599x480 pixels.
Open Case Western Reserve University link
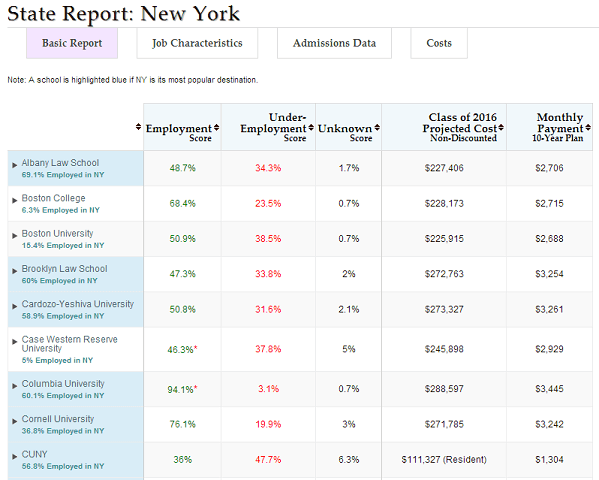coord(70,344)
